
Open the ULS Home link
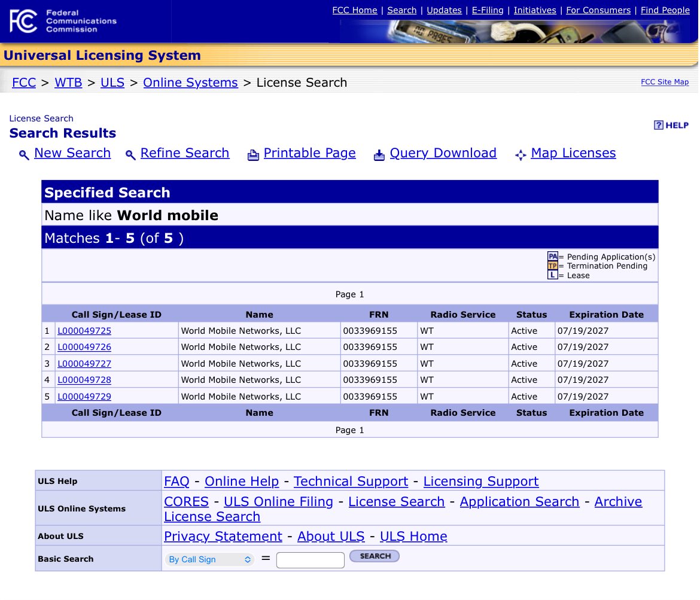point(413,536)
